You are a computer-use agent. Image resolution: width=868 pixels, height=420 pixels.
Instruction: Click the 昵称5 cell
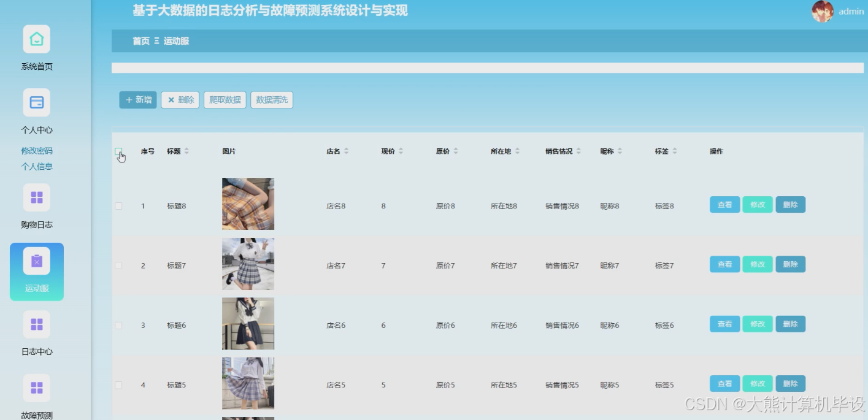(x=610, y=385)
